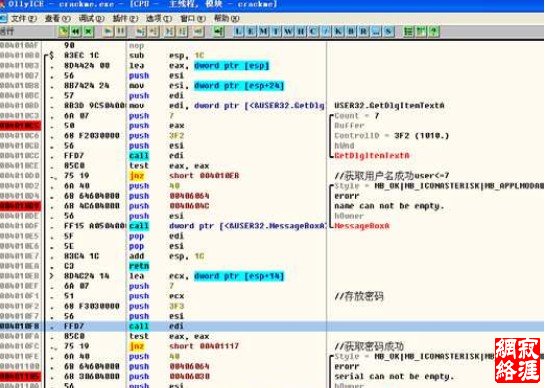Open the Log window (L) button
545x388 pixels.
238,32
